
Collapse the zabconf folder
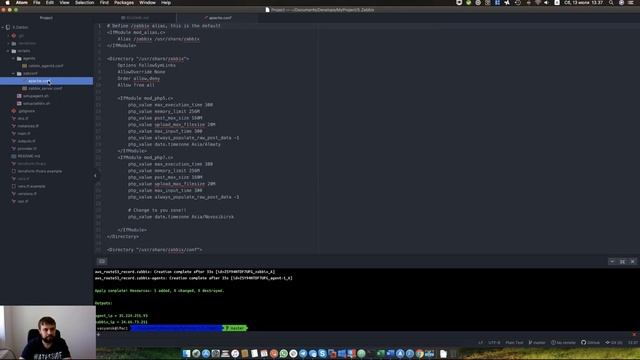click(13, 73)
